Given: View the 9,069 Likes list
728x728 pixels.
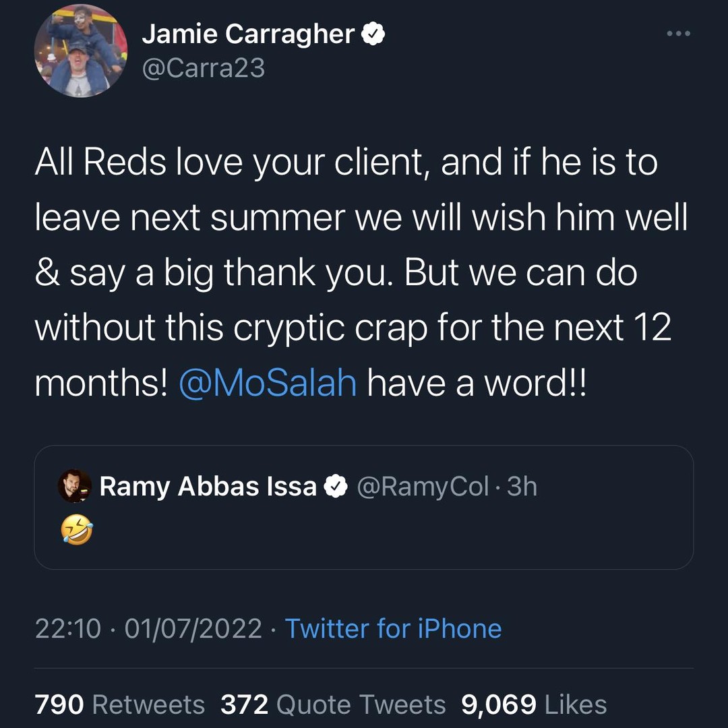Looking at the screenshot, I should click(534, 704).
